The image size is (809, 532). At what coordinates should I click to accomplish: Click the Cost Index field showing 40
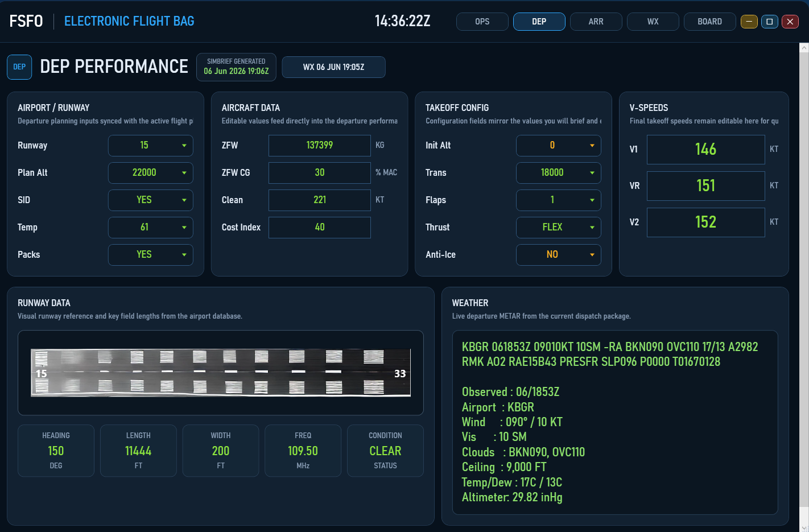pos(320,228)
